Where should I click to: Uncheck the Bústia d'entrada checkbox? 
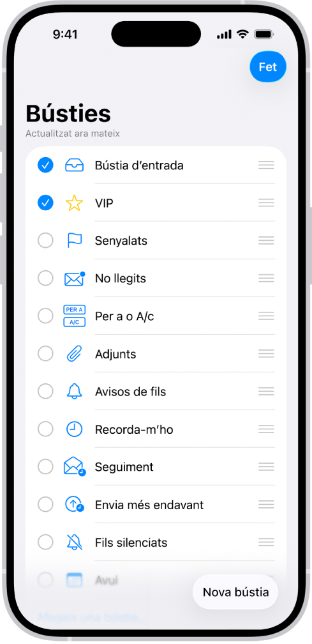45,165
